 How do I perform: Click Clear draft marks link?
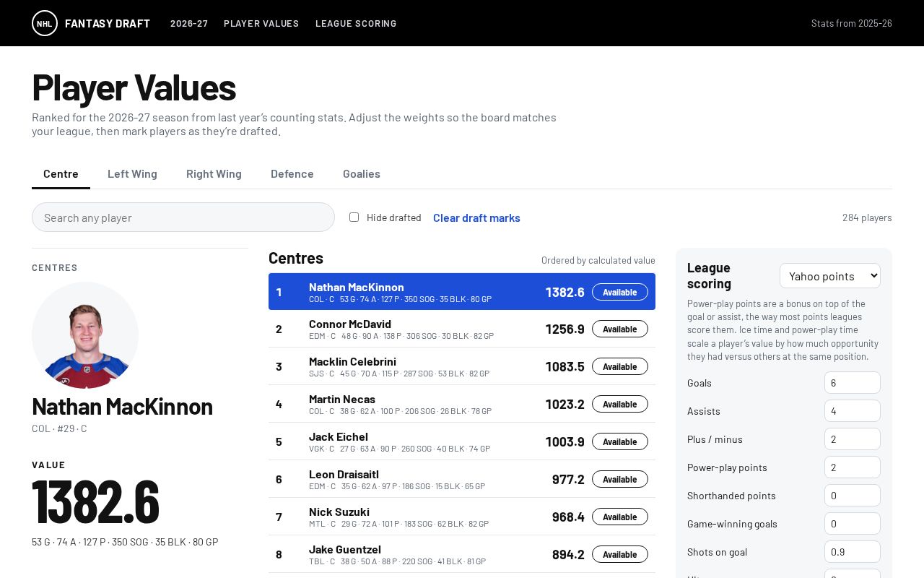click(x=476, y=217)
